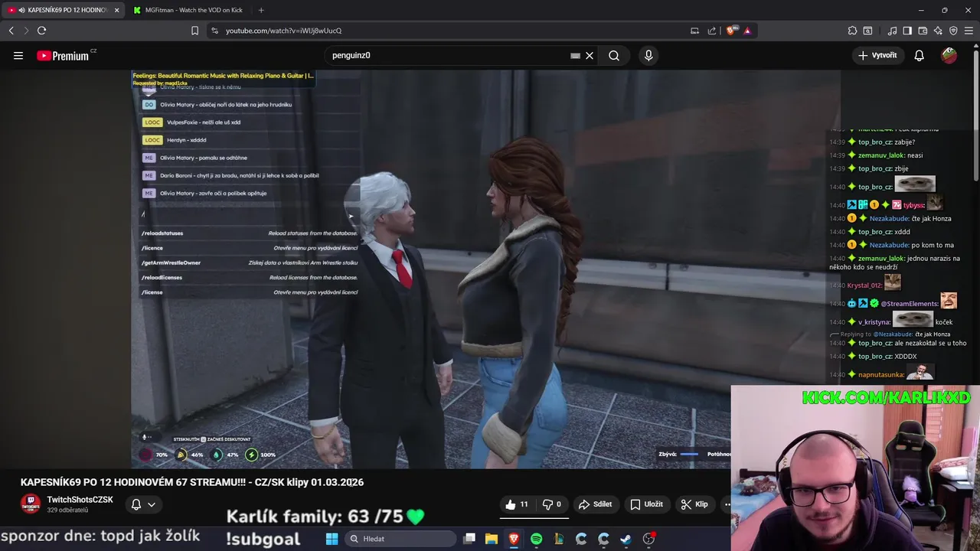Viewport: 980px width, 551px height.
Task: Click the video title KAPESNÍK69 PO 12 HODINOVÉM
Action: [192, 482]
